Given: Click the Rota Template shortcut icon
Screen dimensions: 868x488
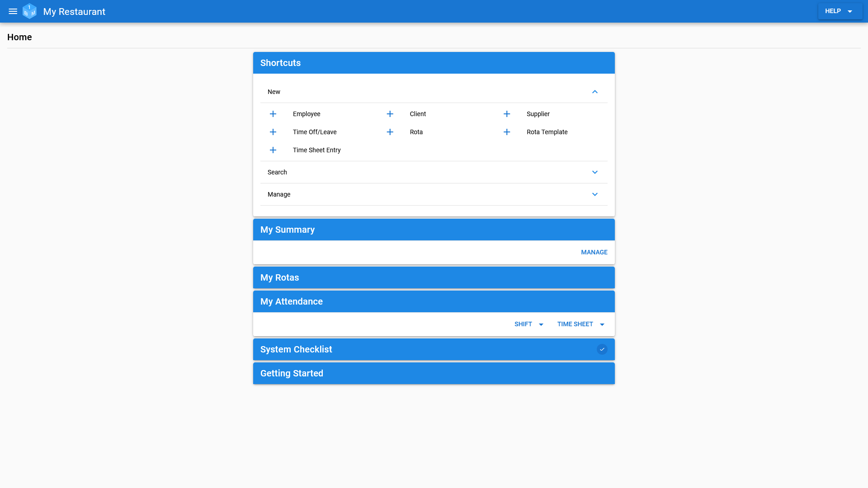Looking at the screenshot, I should pos(507,131).
